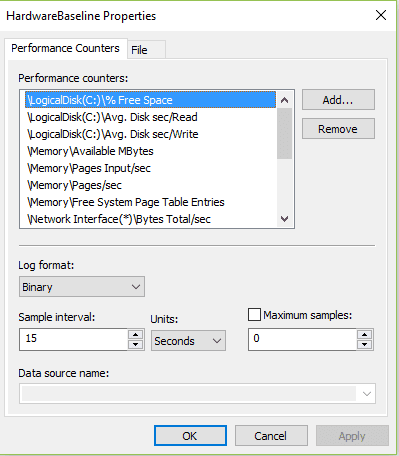Click the Apply button

tap(352, 436)
